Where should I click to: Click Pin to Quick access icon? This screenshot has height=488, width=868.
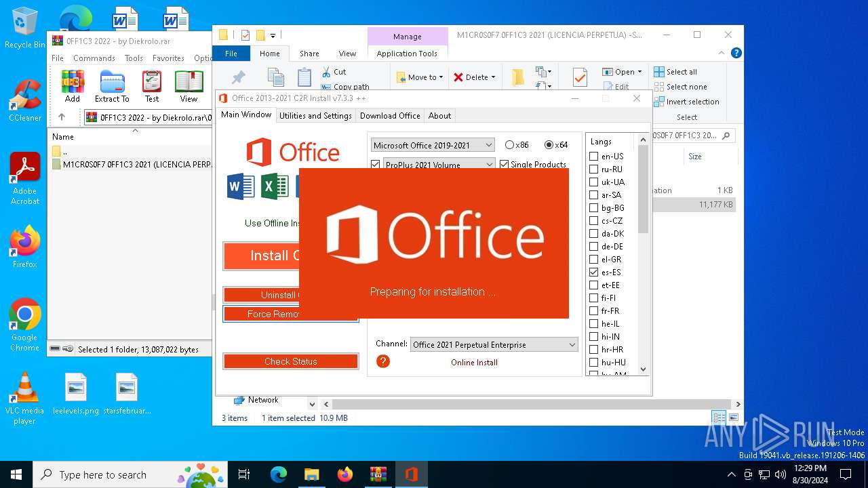239,78
